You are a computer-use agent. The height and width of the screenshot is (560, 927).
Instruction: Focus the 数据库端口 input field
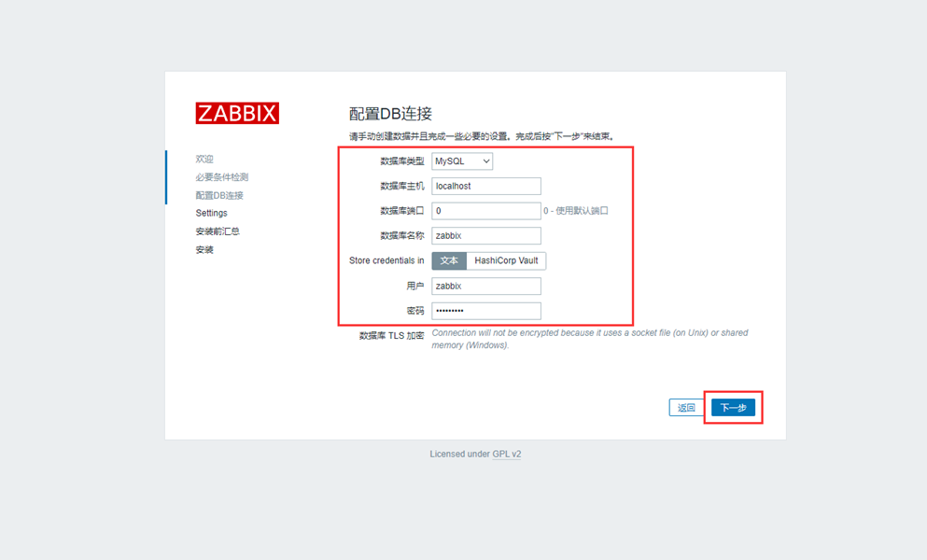tap(485, 211)
